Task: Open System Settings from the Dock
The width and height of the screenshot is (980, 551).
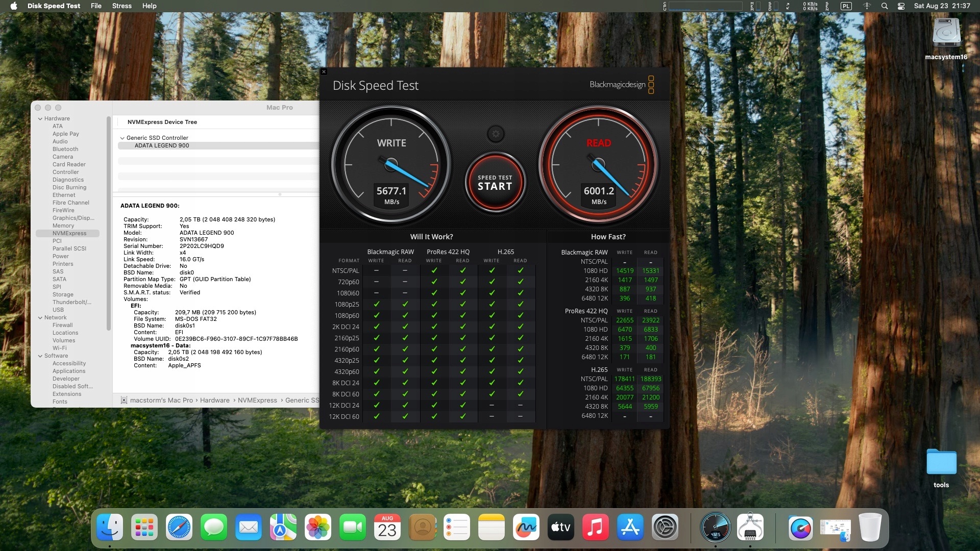Action: 665,528
